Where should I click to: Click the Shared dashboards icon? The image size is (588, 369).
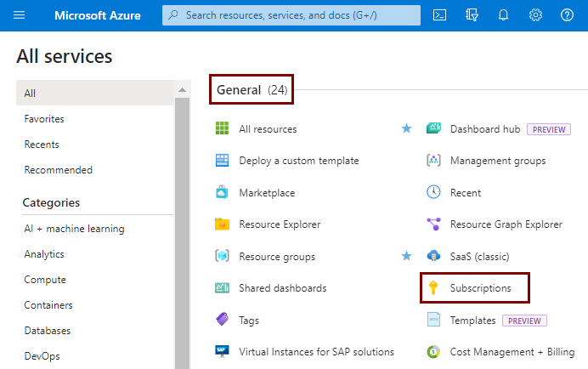tap(222, 288)
